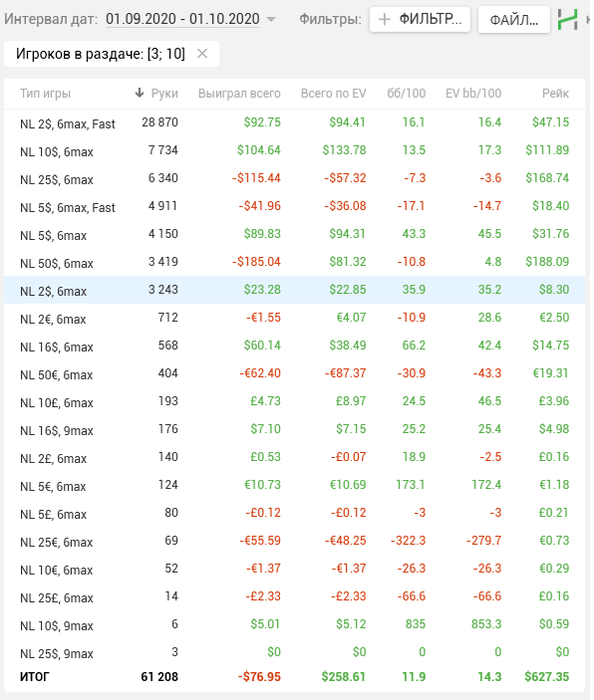Sort by Тип игры column header

click(x=45, y=93)
